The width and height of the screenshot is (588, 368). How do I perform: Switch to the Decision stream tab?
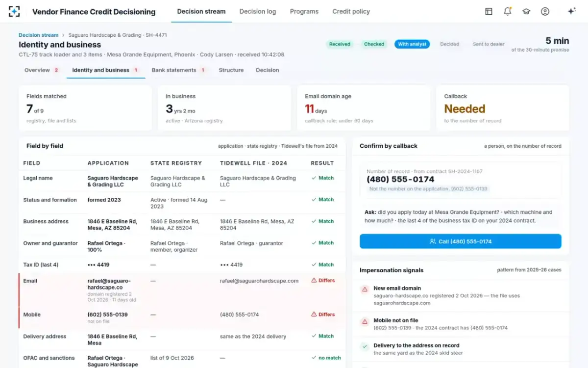201,11
